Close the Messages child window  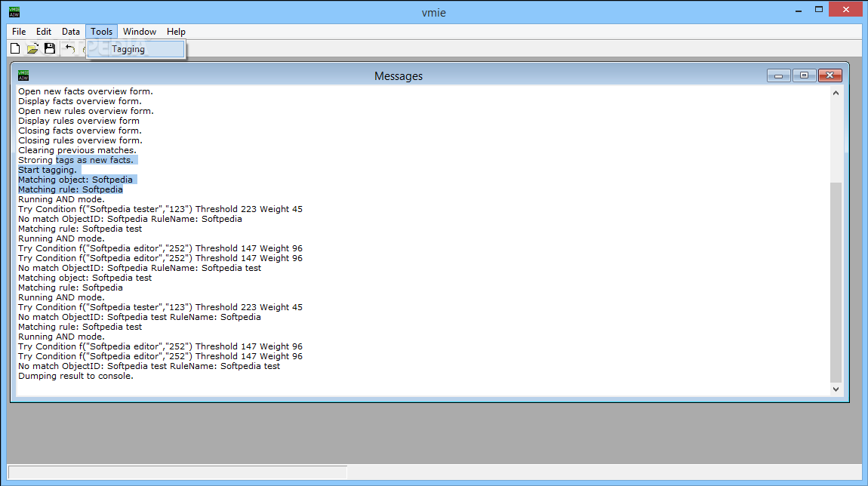[x=830, y=75]
